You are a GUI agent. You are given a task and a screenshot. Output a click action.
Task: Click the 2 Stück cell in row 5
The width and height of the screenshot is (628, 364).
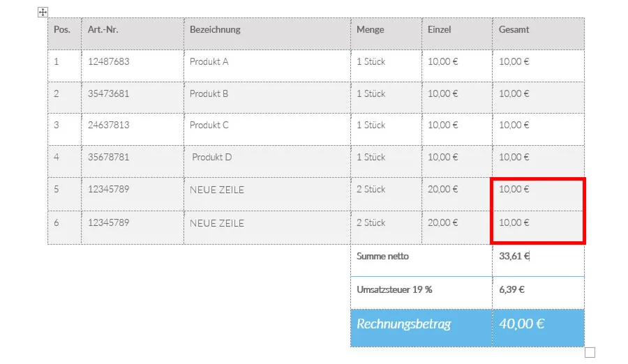coord(386,195)
